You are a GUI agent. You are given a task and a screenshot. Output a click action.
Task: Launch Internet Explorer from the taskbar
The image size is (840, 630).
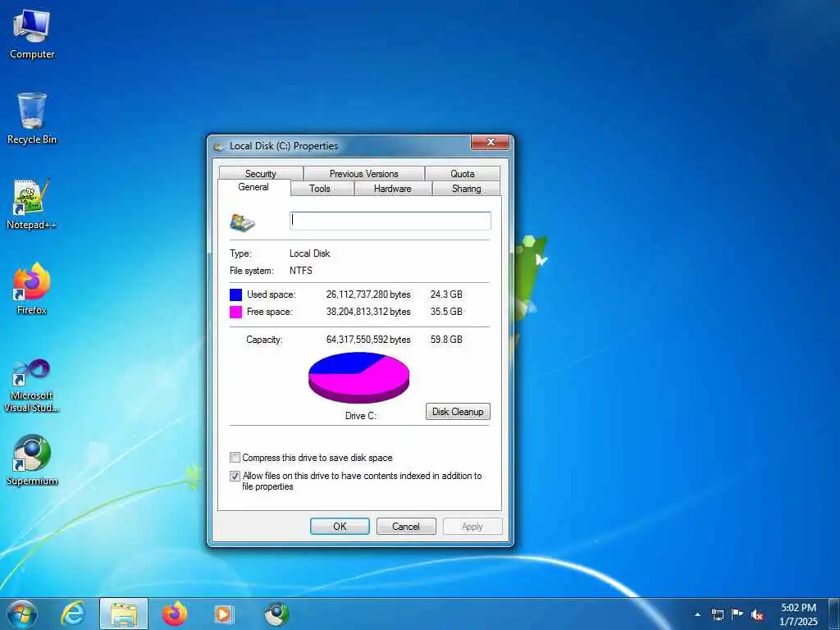(x=73, y=614)
